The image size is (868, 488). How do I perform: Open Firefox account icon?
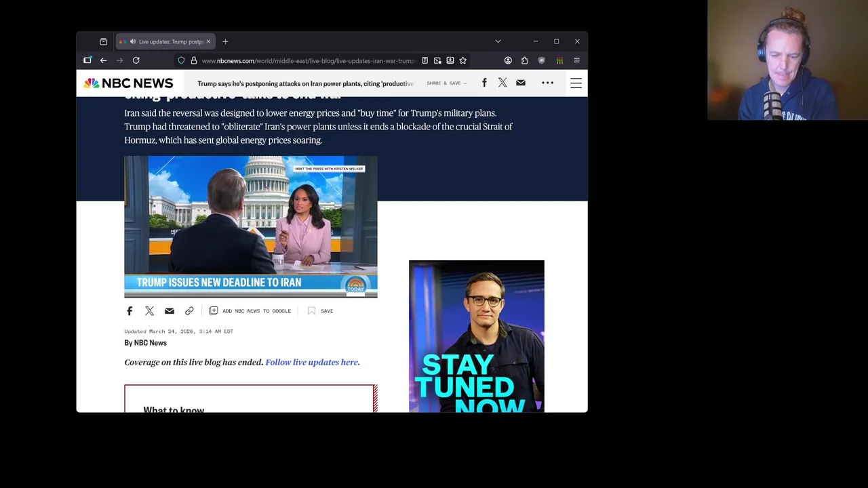tap(508, 60)
